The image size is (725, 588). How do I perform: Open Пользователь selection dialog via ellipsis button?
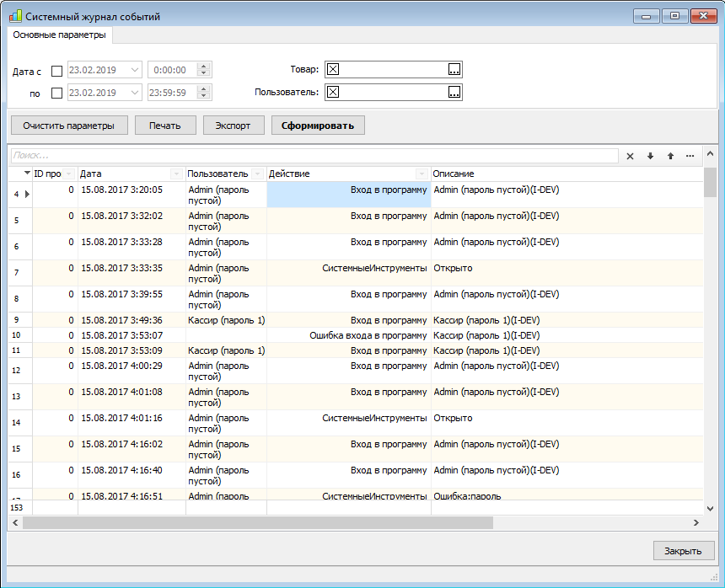pos(454,92)
